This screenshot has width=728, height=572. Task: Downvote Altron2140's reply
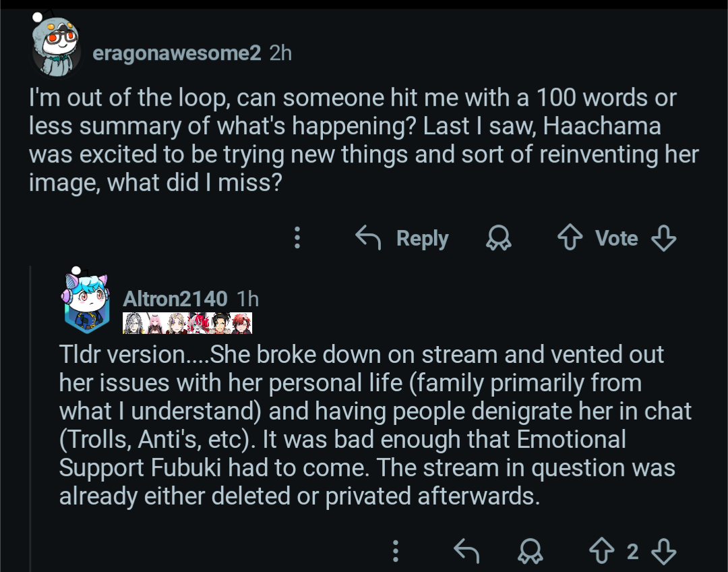[x=663, y=552]
